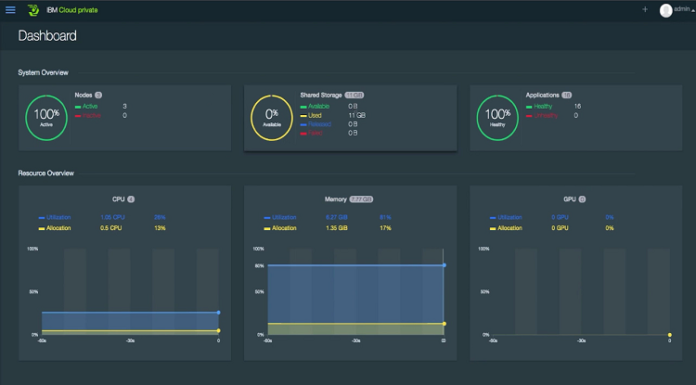Click the yellow CPU allocation data point
696x385 pixels.
pos(218,330)
